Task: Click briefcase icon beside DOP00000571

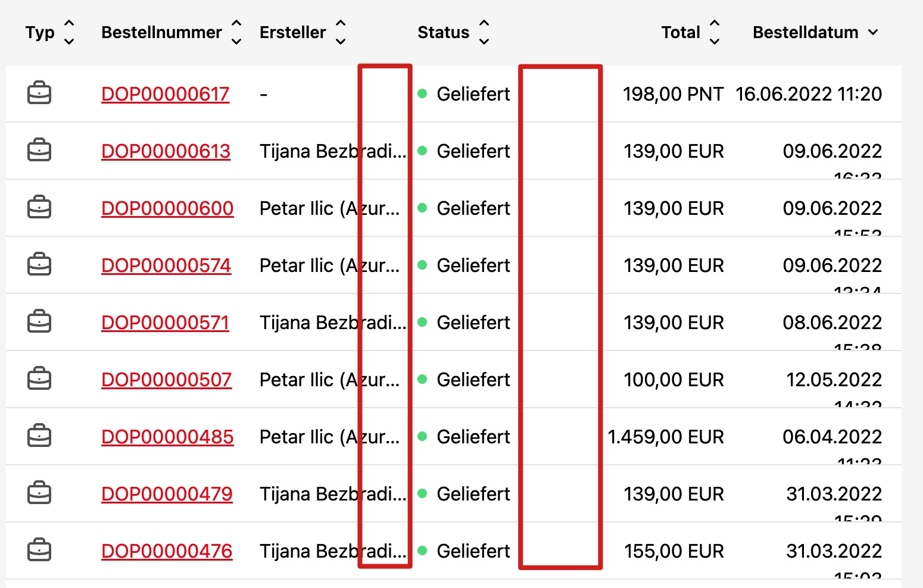Action: coord(39,322)
